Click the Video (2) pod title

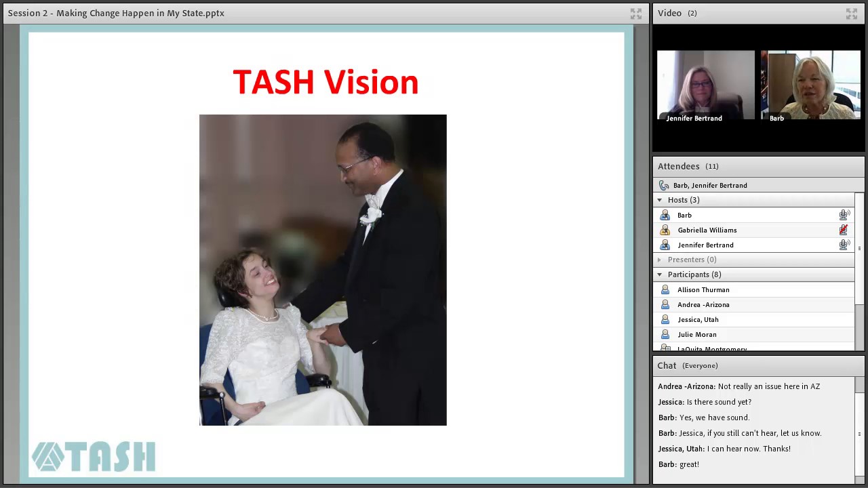677,13
